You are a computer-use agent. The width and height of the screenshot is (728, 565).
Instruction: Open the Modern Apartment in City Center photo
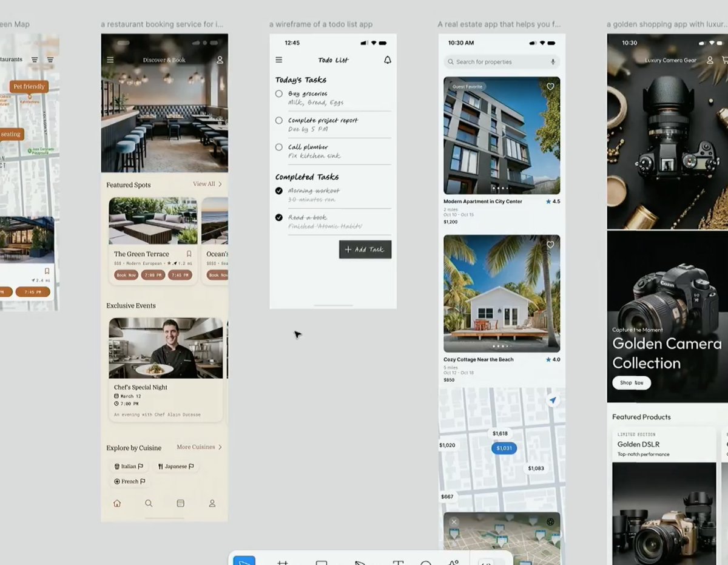coord(502,135)
